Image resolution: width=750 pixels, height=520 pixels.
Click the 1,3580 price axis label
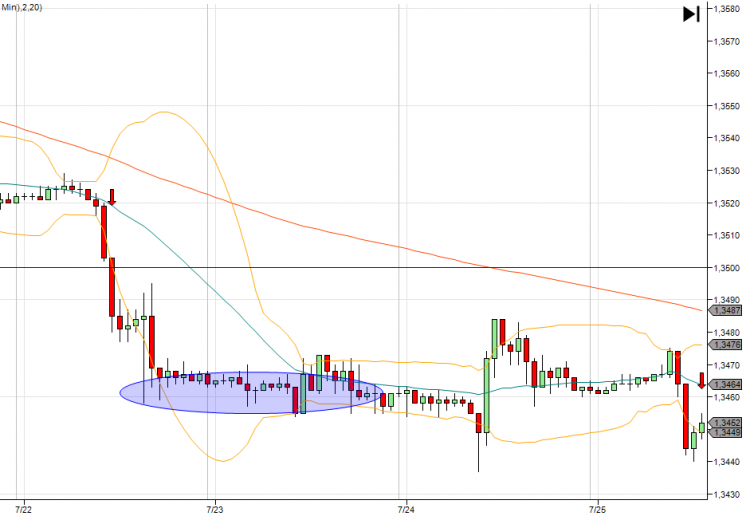click(x=727, y=9)
